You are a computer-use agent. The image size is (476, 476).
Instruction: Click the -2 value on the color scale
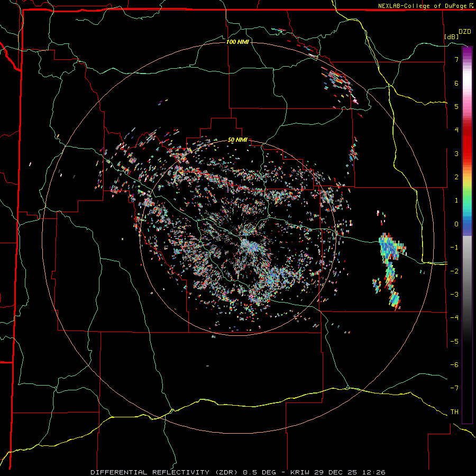click(x=454, y=271)
